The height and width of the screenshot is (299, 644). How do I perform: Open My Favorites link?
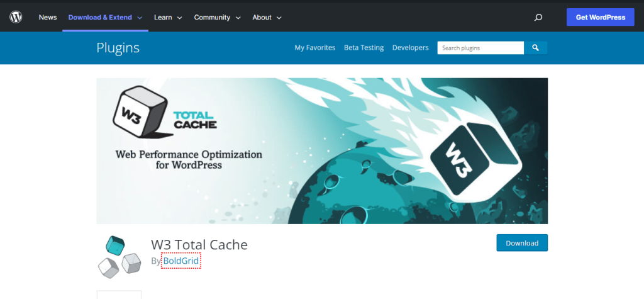315,48
